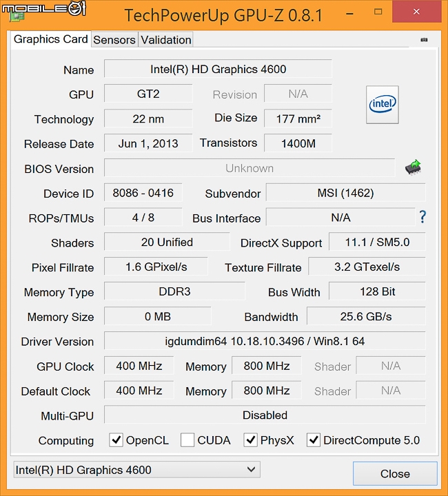
Task: Click the Bus Interface field showing N/A
Action: coord(340,217)
